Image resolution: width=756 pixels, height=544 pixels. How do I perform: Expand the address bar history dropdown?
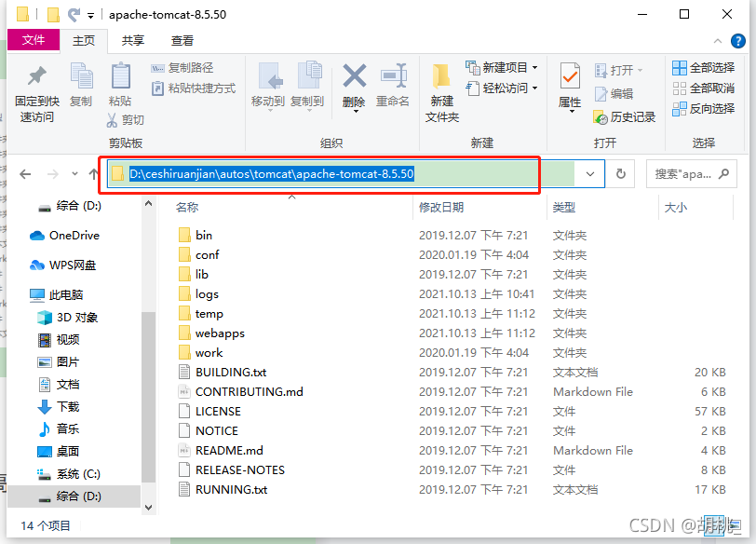tap(589, 173)
